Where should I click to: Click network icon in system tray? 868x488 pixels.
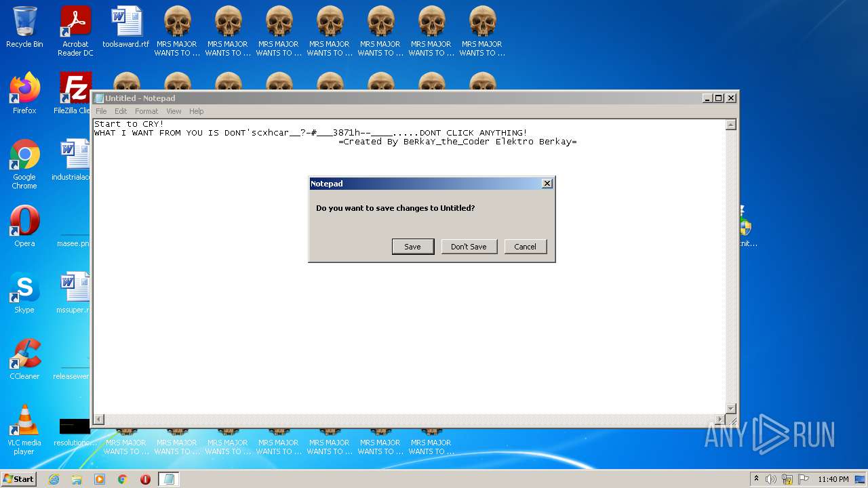tap(787, 479)
